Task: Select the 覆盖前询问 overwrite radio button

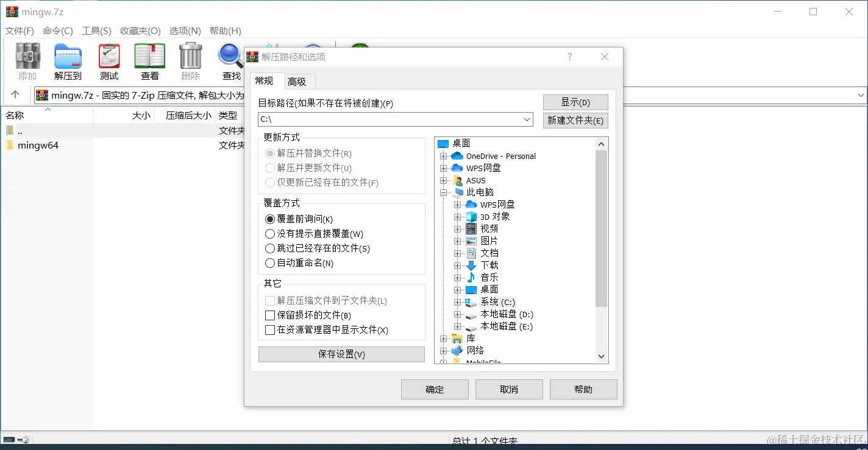Action: 270,220
